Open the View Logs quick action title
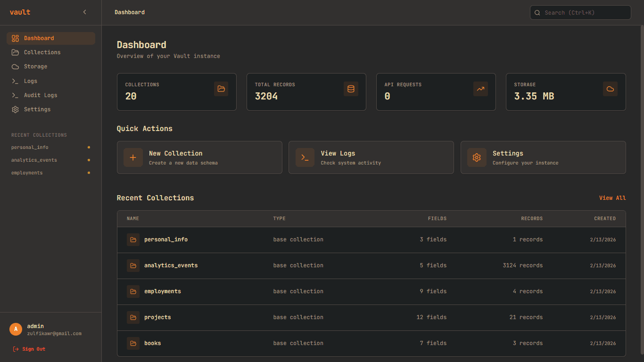The height and width of the screenshot is (362, 644). pyautogui.click(x=338, y=153)
